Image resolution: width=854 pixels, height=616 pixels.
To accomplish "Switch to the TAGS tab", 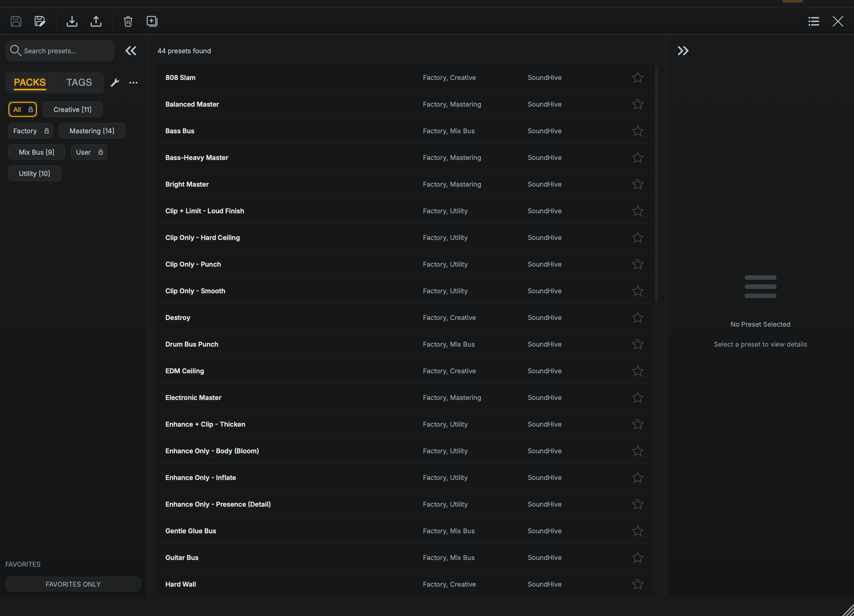I will tap(79, 82).
